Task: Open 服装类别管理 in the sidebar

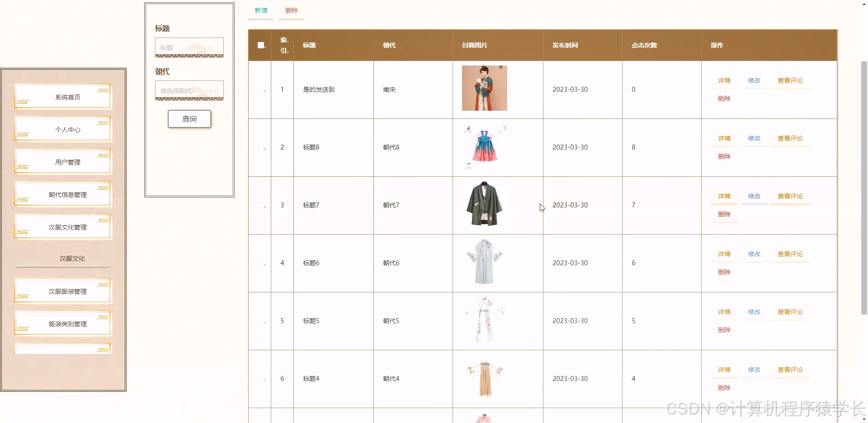Action: coord(63,323)
